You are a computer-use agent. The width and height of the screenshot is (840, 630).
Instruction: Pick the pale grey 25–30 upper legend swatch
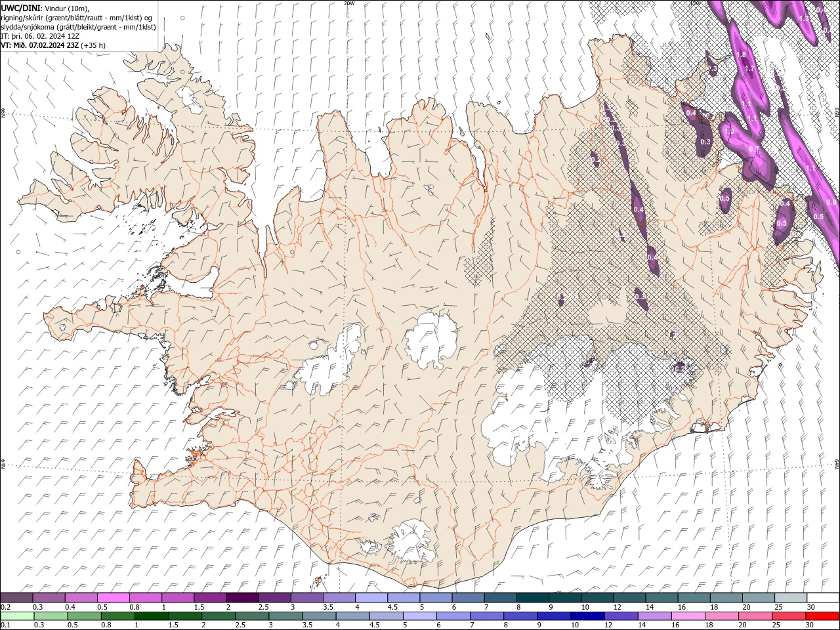pos(790,598)
